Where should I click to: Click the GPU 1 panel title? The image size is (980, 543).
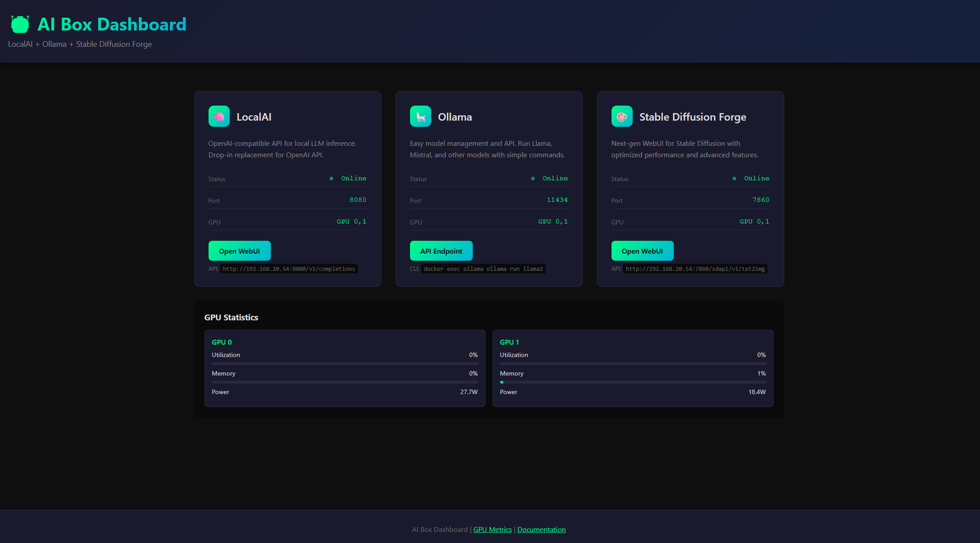[x=509, y=342]
